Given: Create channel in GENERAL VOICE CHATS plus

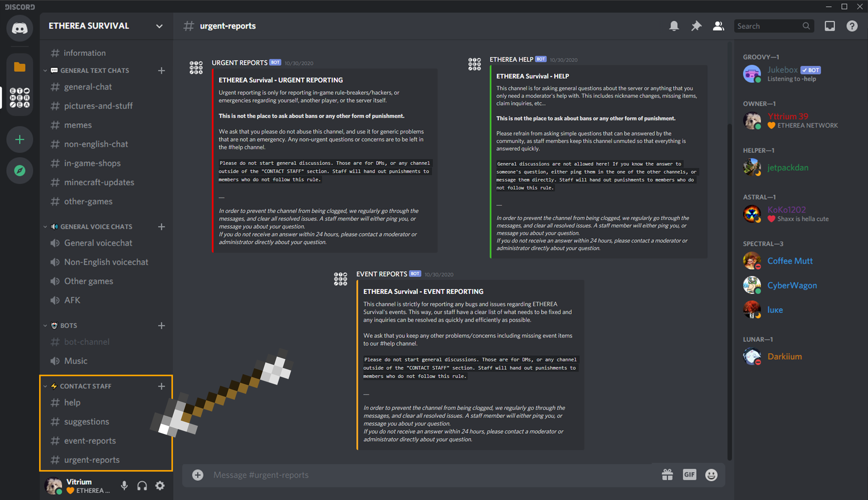Looking at the screenshot, I should (162, 227).
